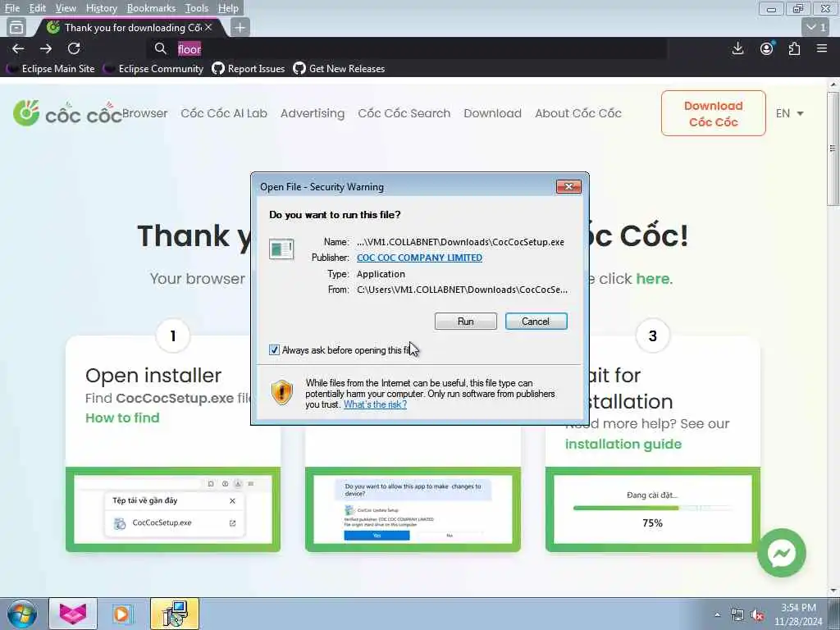840x630 pixels.
Task: Click the 'How to find' link
Action: [x=122, y=418]
